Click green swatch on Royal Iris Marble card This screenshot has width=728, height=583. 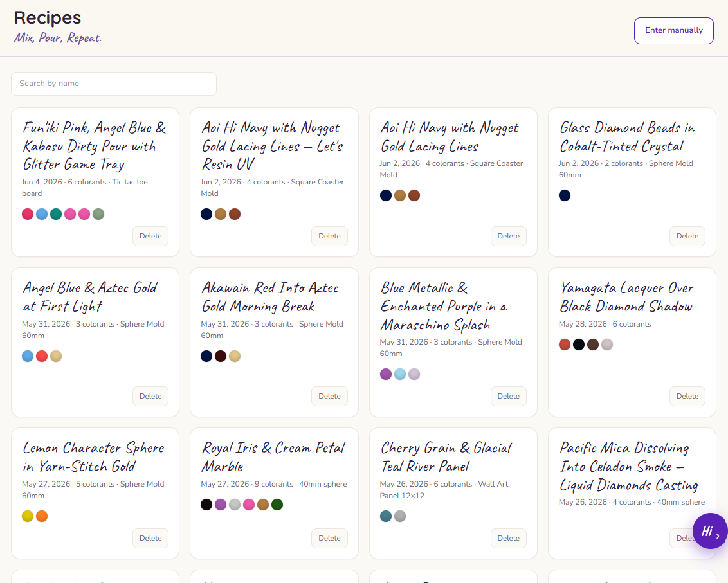pos(277,505)
